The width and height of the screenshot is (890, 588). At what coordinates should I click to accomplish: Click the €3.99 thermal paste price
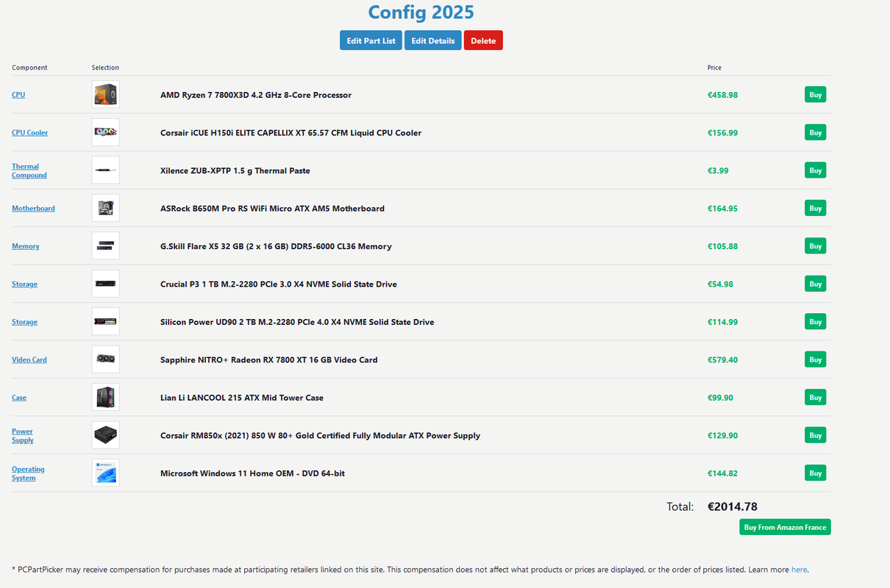(x=718, y=171)
